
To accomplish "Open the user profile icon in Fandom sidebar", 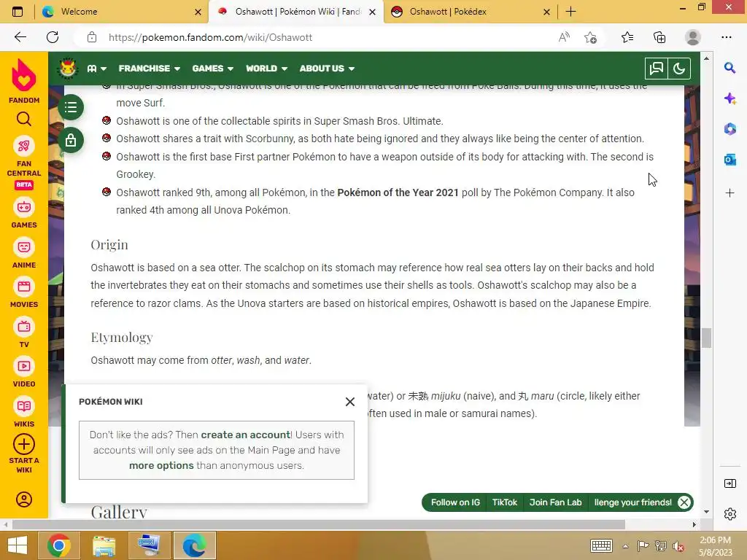I will 24,499.
